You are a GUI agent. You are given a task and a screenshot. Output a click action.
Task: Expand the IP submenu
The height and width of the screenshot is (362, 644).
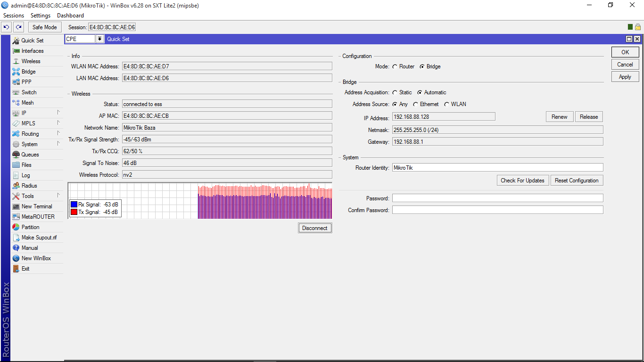point(58,113)
